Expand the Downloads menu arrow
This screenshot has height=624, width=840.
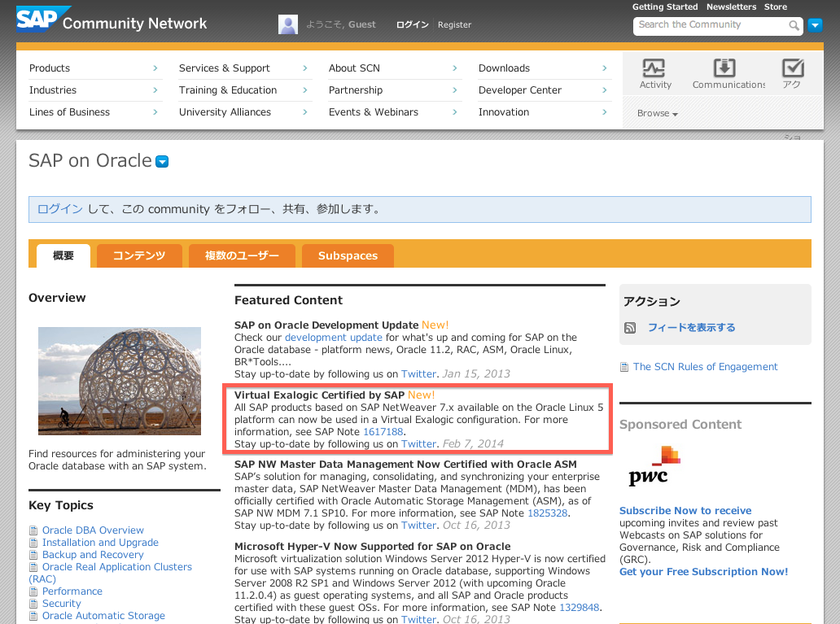point(604,68)
